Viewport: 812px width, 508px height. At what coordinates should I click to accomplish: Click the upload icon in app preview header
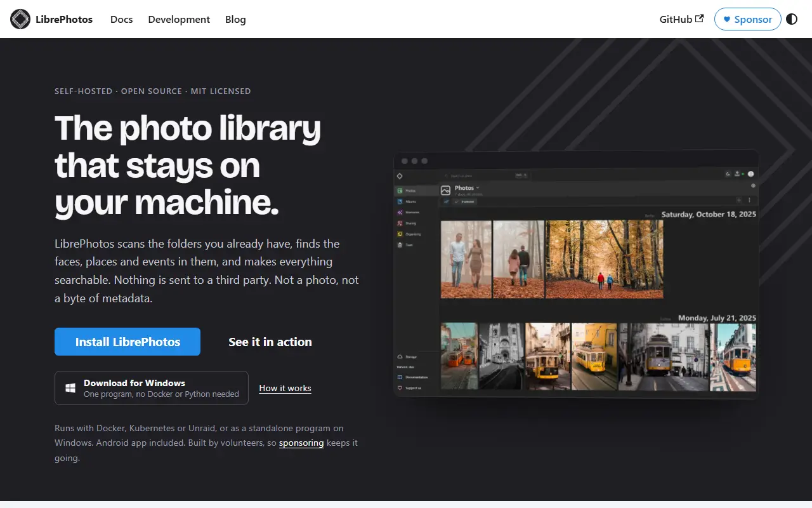(737, 174)
